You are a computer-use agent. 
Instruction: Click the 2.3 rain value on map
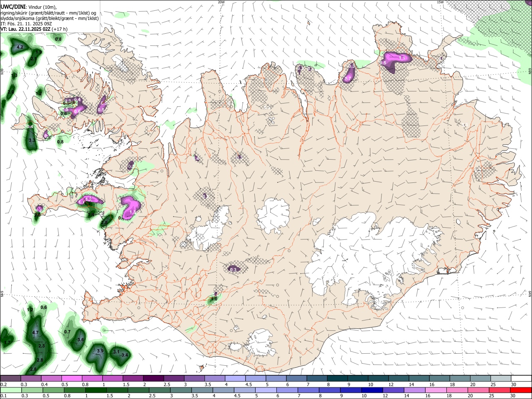[x=41, y=346]
